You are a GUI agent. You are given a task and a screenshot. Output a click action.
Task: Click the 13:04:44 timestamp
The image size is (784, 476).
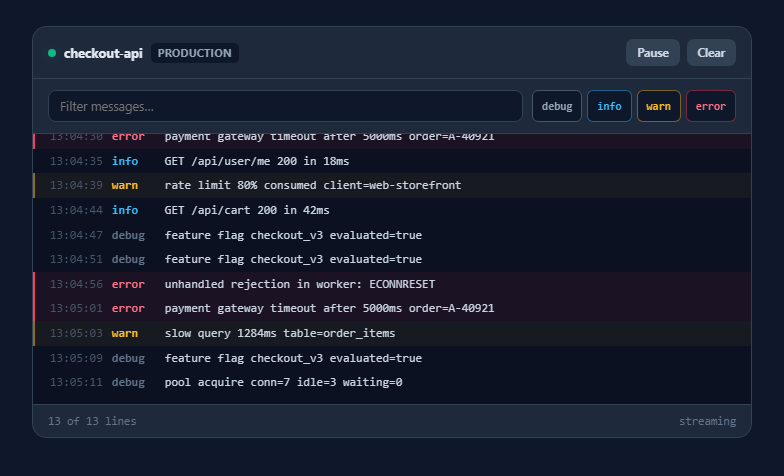click(x=76, y=210)
